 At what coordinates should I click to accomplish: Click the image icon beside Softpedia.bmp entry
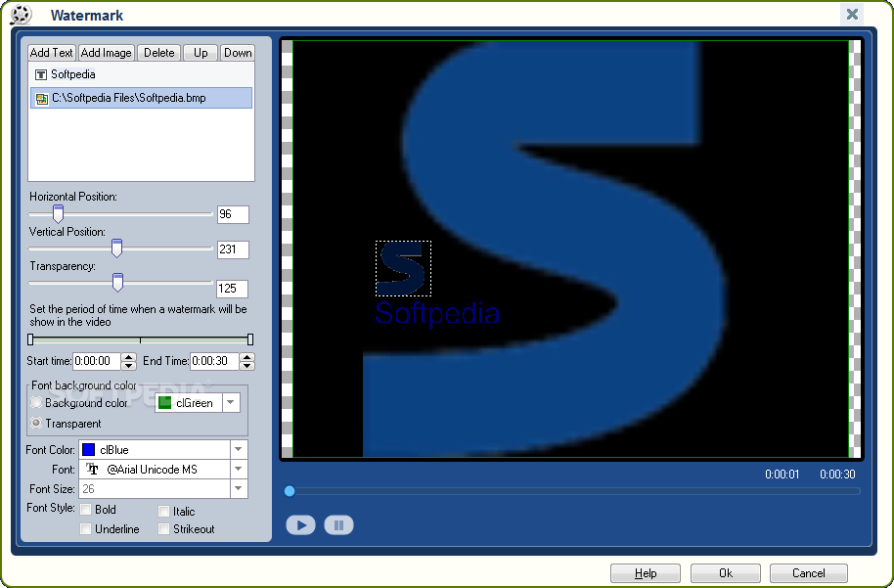42,99
